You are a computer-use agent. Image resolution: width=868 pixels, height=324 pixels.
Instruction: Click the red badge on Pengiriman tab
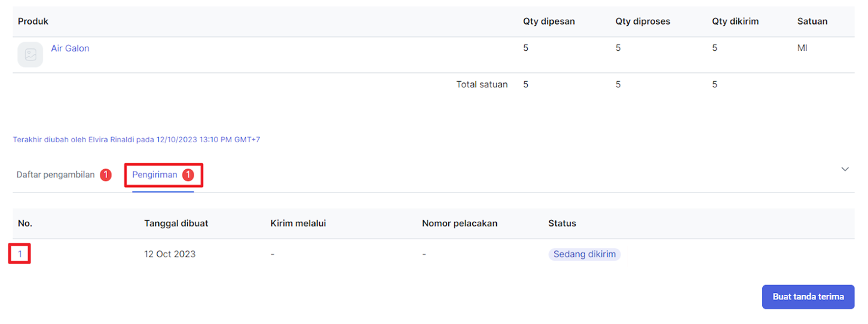(188, 175)
